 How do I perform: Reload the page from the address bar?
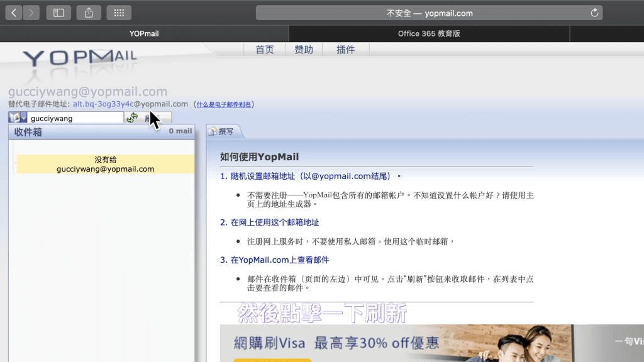[x=594, y=13]
